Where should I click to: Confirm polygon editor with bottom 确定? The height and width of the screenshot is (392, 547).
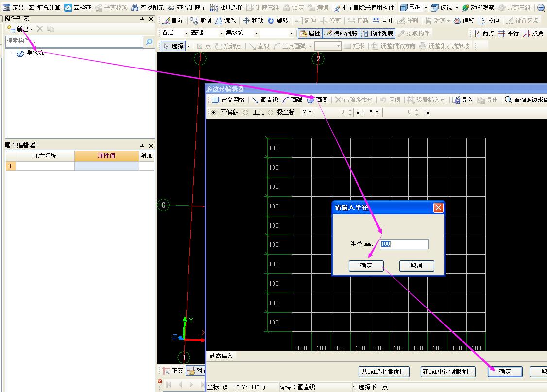[x=505, y=372]
